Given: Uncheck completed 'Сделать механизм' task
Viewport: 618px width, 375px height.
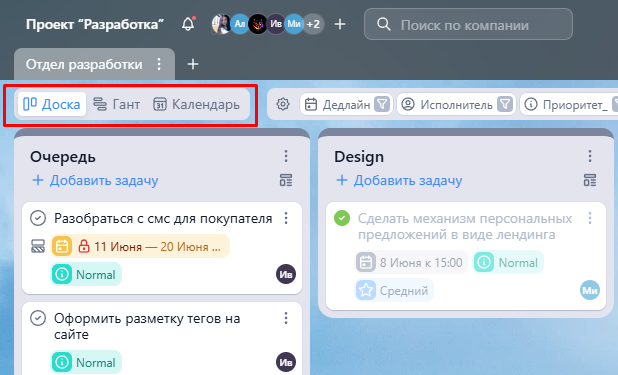Looking at the screenshot, I should point(342,218).
